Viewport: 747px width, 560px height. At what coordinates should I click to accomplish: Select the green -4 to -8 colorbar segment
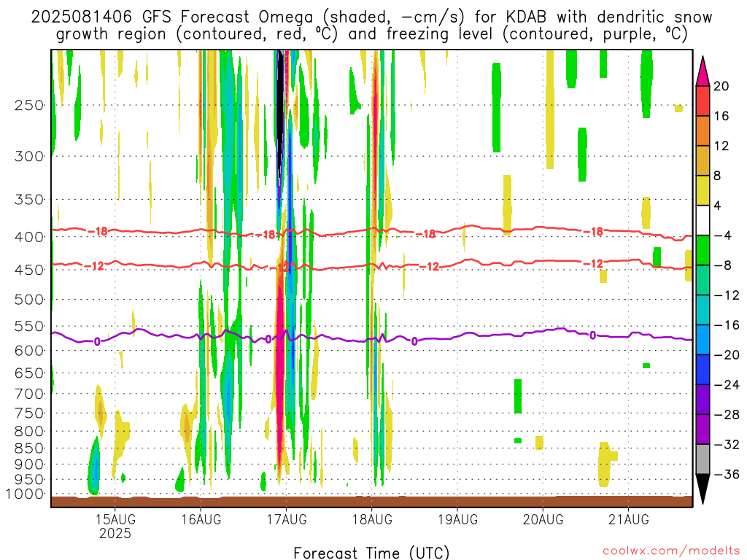coord(703,250)
